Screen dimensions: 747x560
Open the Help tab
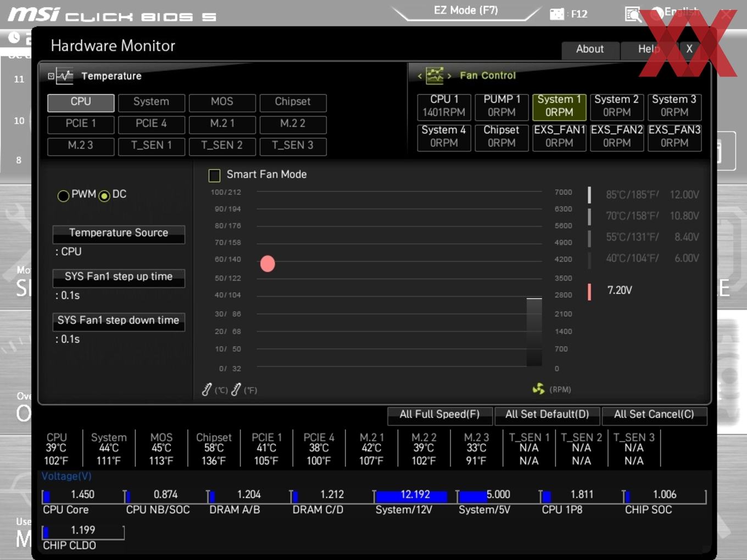pos(648,50)
